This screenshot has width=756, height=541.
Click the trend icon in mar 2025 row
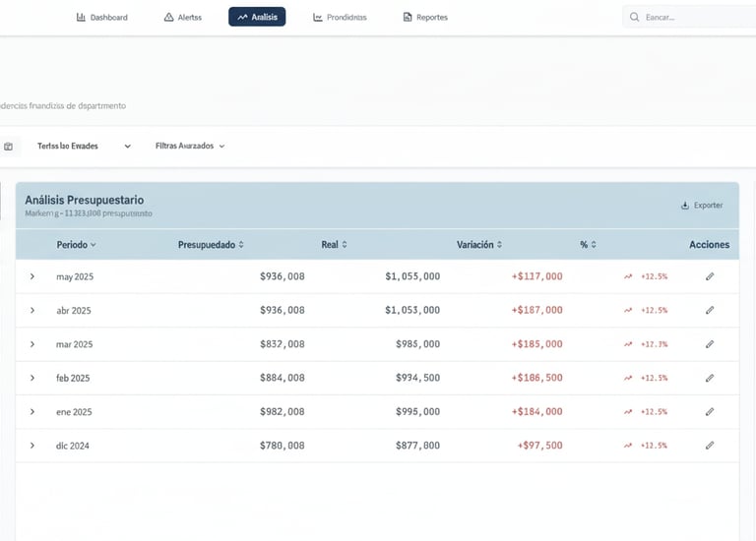[x=628, y=344]
